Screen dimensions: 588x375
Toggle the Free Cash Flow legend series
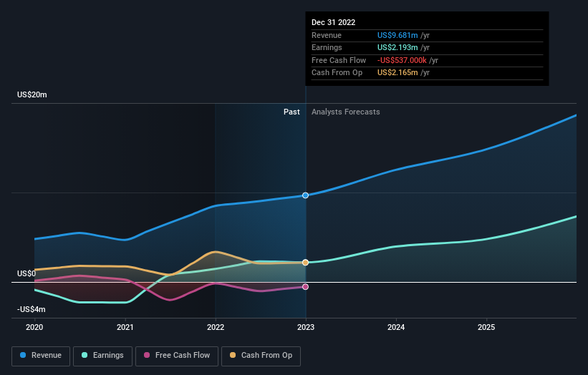[177, 356]
